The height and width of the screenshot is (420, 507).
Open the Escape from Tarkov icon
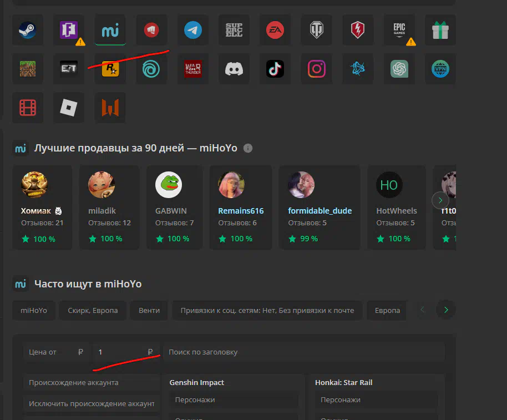pyautogui.click(x=69, y=69)
